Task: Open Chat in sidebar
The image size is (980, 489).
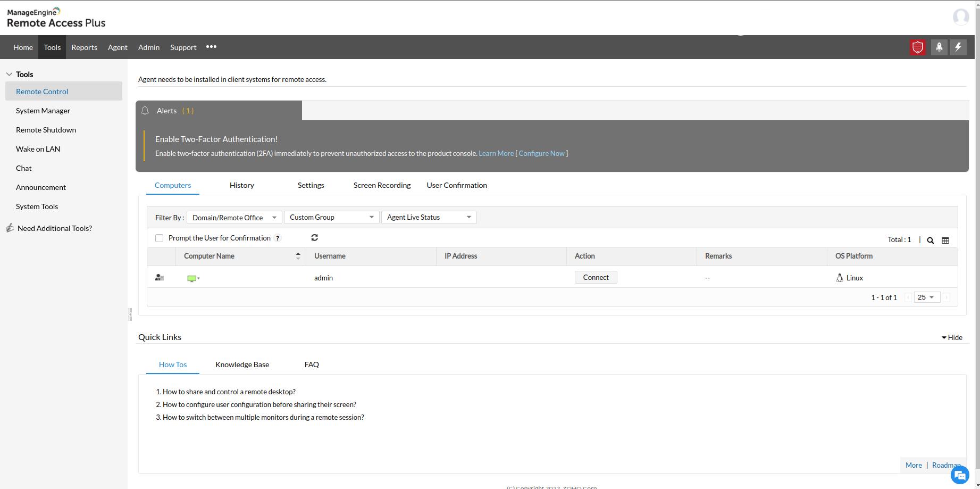Action: coord(24,168)
